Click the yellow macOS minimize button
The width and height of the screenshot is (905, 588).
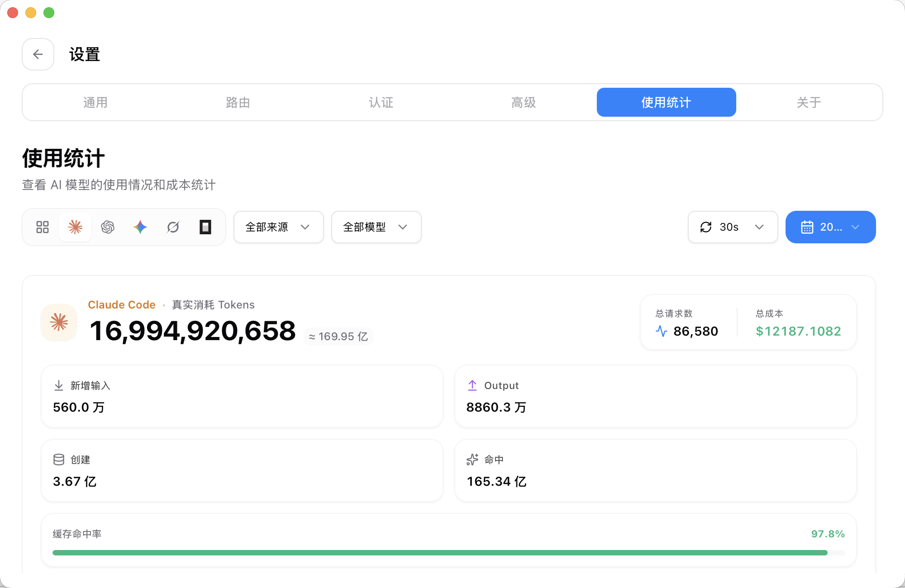[x=31, y=13]
